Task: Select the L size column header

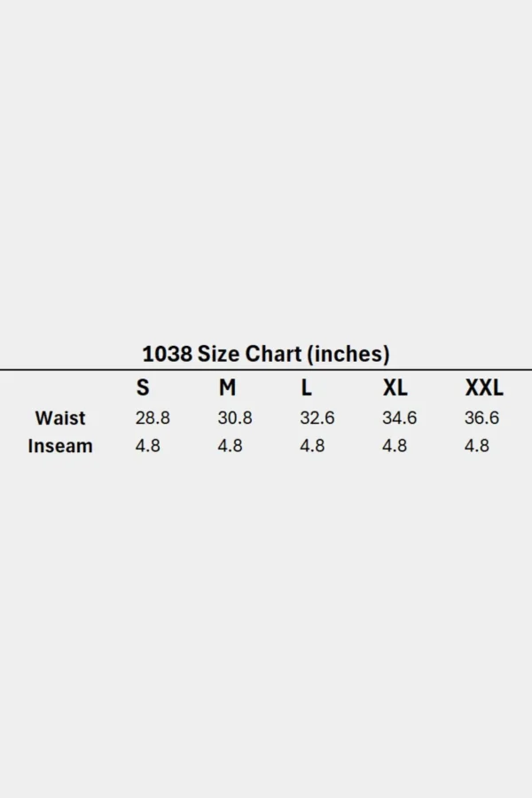Action: (306, 387)
